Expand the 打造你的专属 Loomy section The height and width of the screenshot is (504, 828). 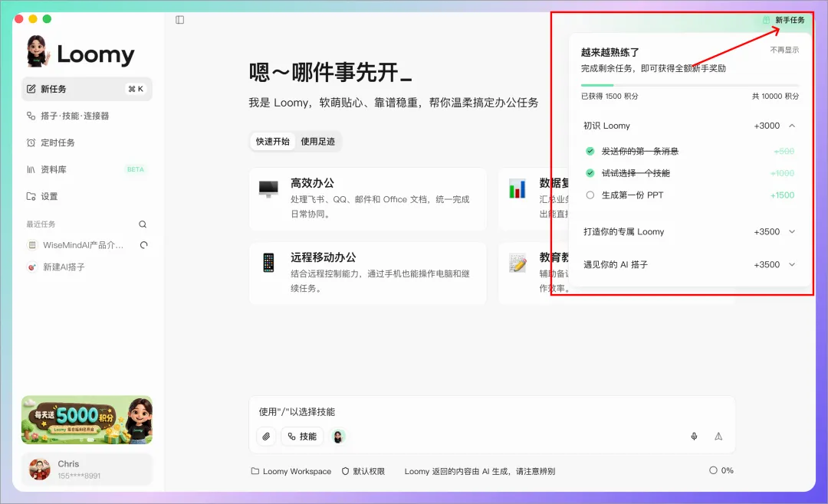[792, 231]
